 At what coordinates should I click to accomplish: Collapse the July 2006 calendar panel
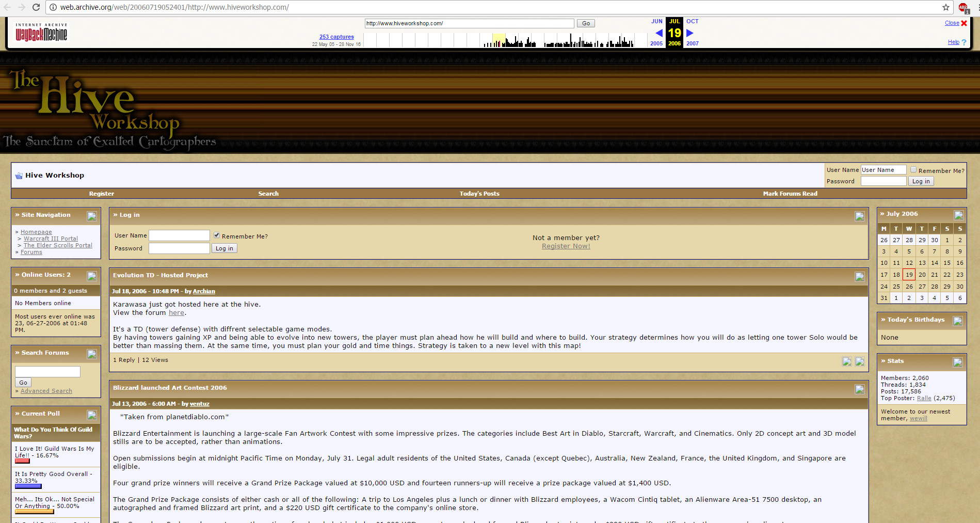[x=959, y=215]
